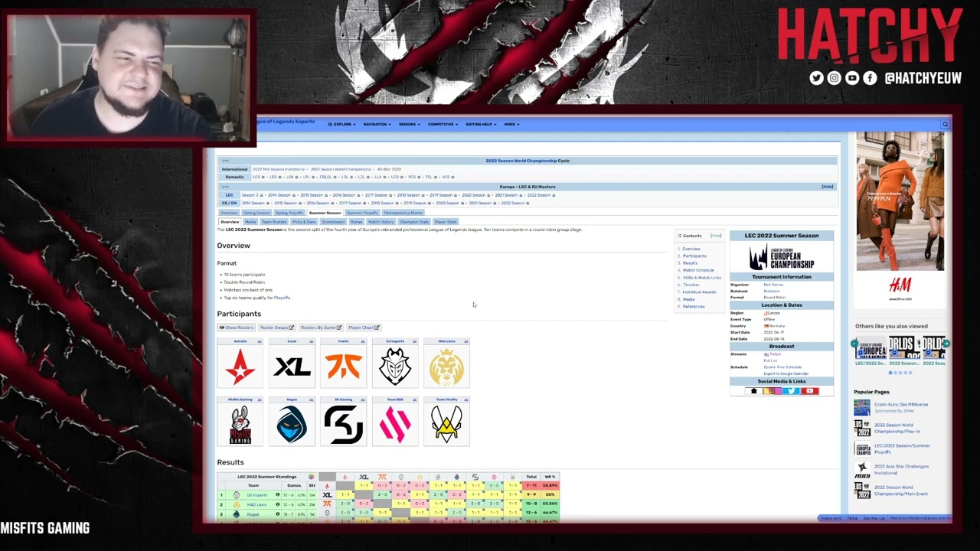Viewport: 980px width, 551px height.
Task: Show previous items in Others like you also viewed
Action: pyautogui.click(x=855, y=344)
